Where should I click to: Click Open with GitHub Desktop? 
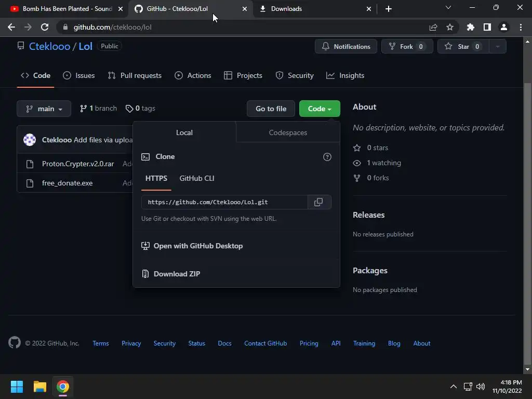(x=198, y=246)
